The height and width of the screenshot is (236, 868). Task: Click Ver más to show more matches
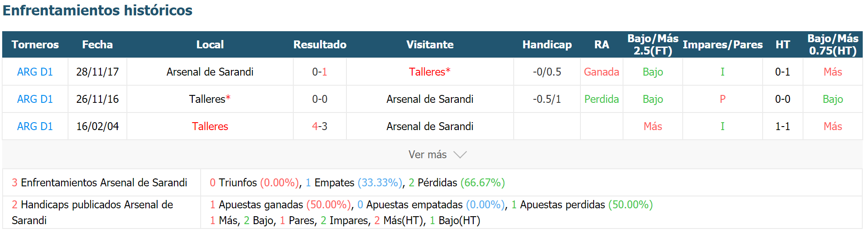[x=427, y=155]
